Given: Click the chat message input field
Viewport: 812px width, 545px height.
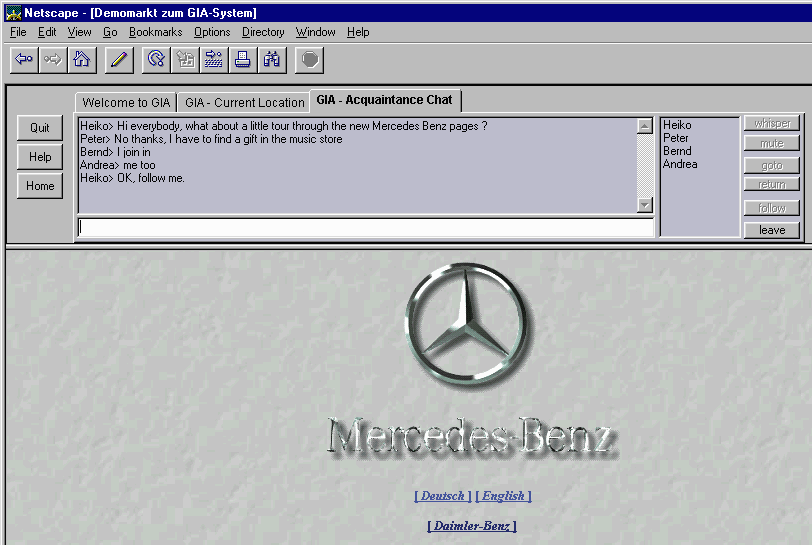Looking at the screenshot, I should [366, 228].
